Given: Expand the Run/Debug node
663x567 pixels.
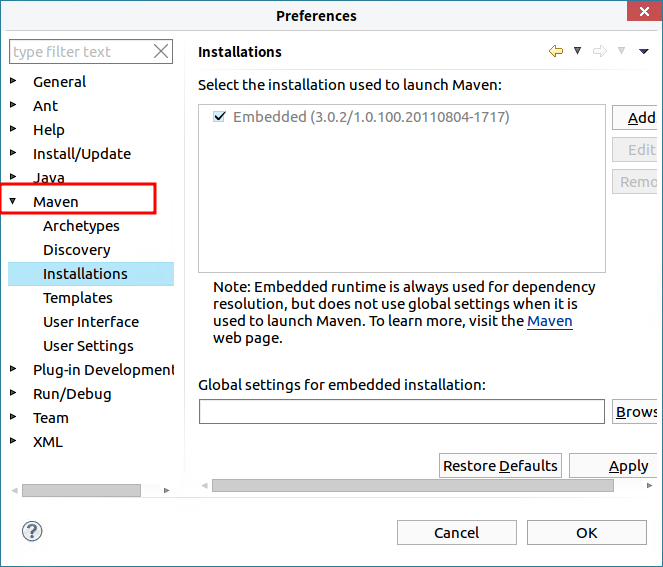Looking at the screenshot, I should tap(13, 393).
